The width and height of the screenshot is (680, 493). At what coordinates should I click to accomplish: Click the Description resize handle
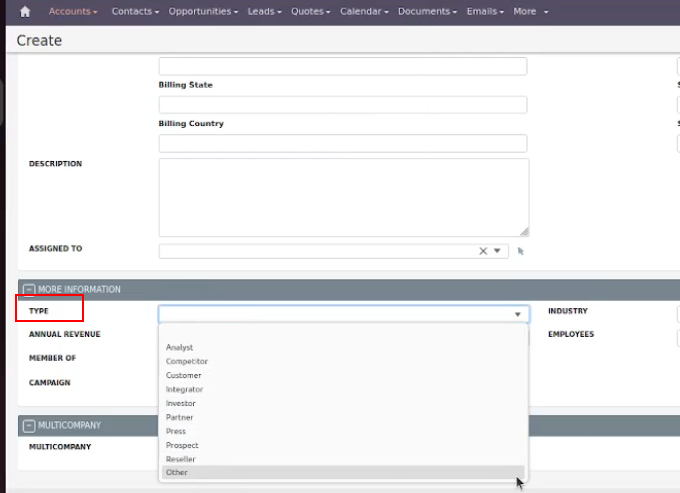(524, 231)
